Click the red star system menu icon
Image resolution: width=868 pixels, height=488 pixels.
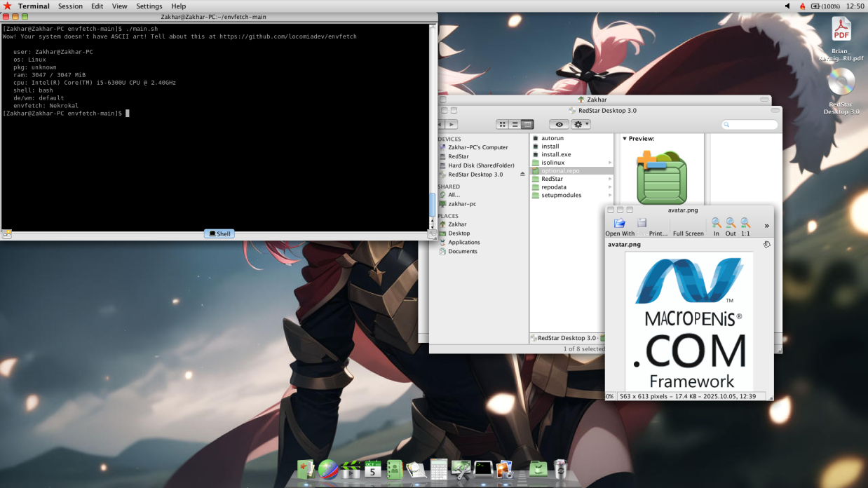pos(7,6)
